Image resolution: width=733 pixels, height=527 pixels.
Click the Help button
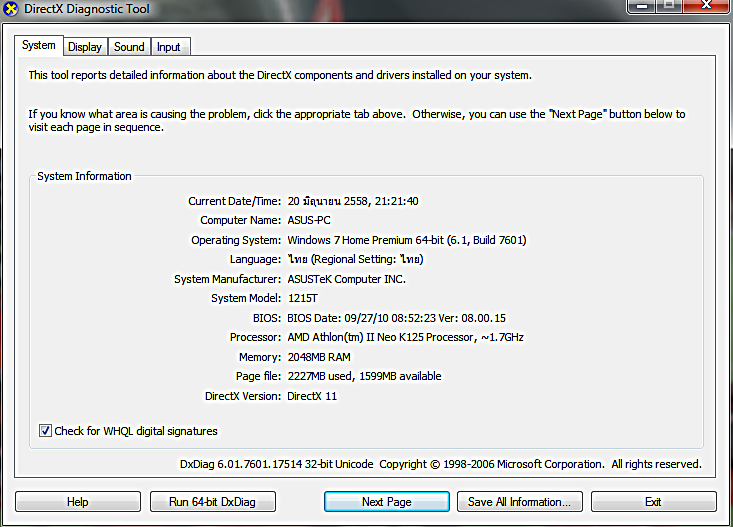tap(78, 502)
